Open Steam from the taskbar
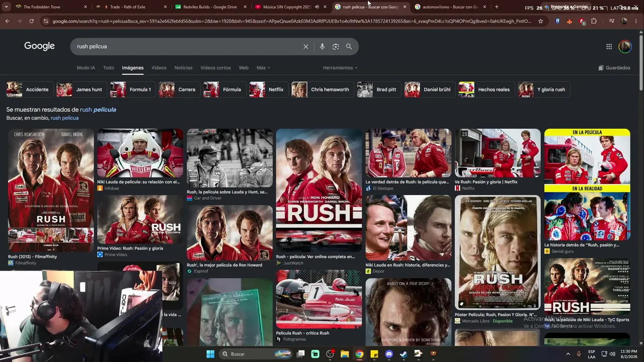The height and width of the screenshot is (362, 644). pyautogui.click(x=404, y=354)
